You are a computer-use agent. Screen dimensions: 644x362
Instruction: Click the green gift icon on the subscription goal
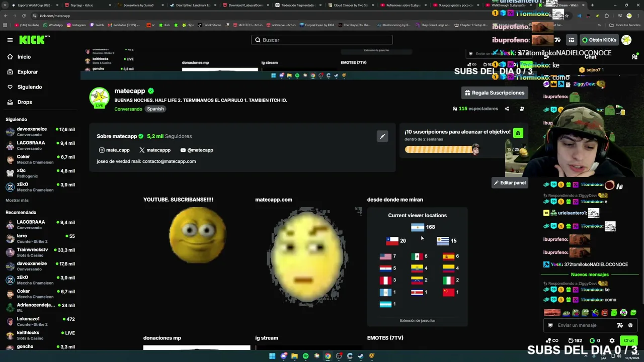[x=518, y=133]
